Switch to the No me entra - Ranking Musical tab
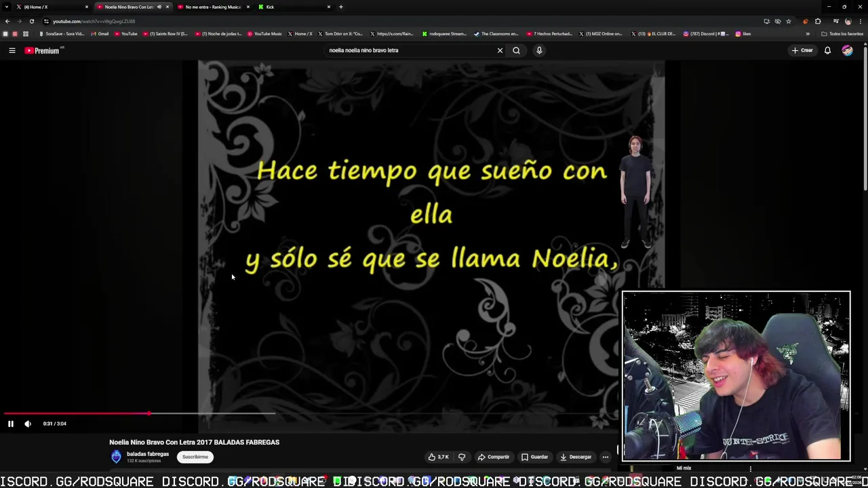Image resolution: width=868 pixels, height=488 pixels. [x=213, y=7]
